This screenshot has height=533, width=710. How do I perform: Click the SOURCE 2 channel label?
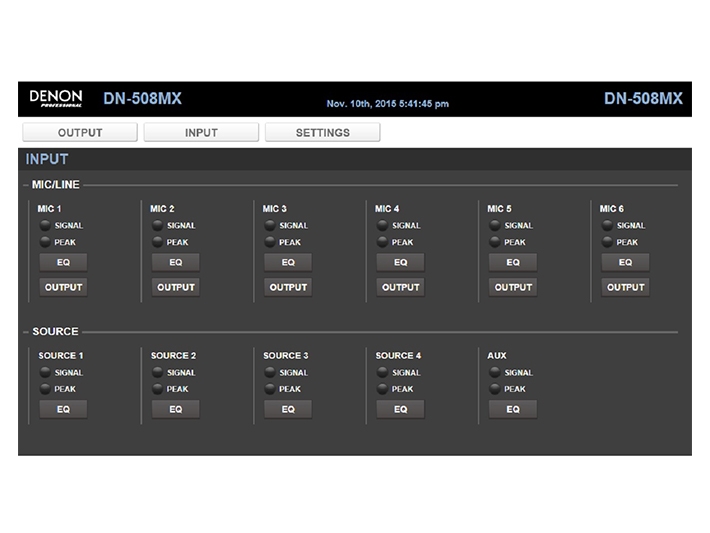(x=173, y=355)
